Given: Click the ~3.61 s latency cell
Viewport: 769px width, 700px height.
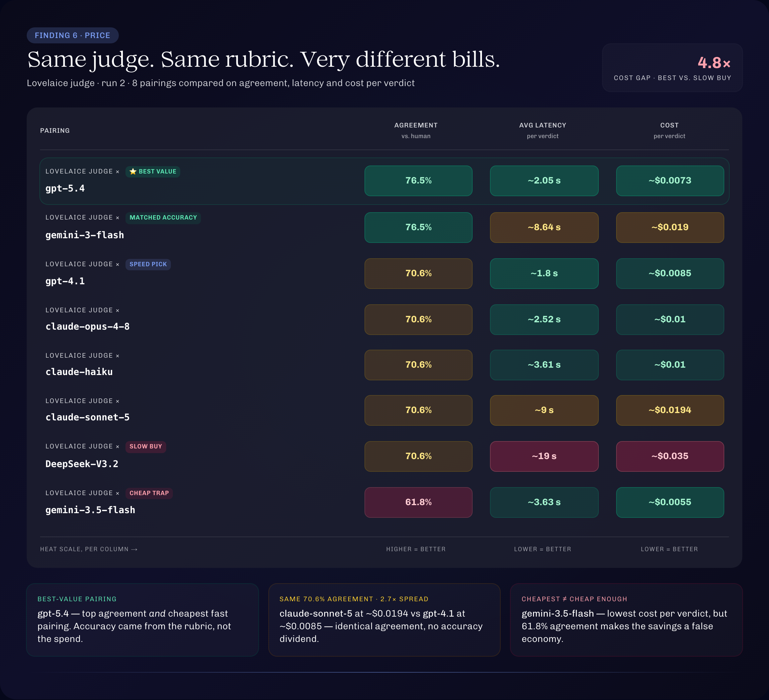Looking at the screenshot, I should click(x=544, y=365).
